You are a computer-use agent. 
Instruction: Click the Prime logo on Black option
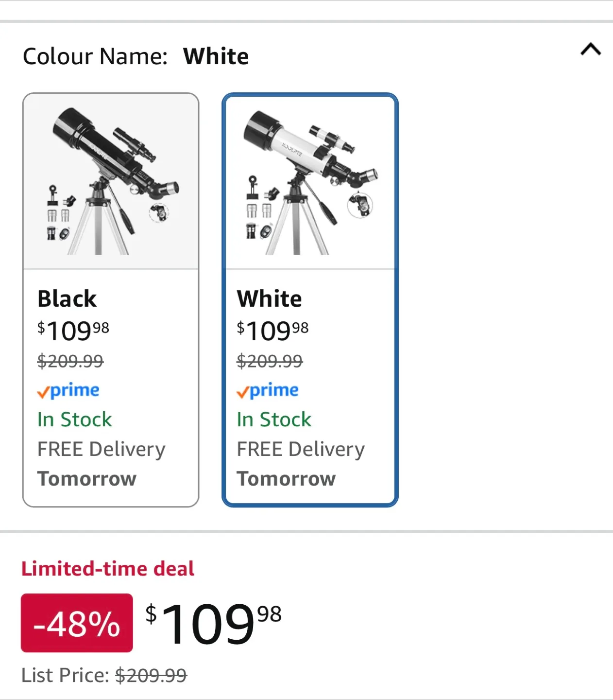68,390
